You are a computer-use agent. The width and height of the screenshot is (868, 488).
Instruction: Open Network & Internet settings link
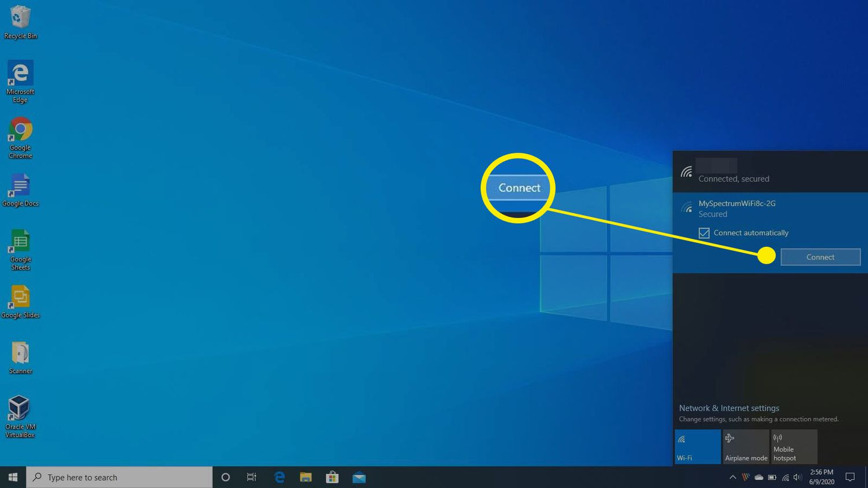[729, 408]
